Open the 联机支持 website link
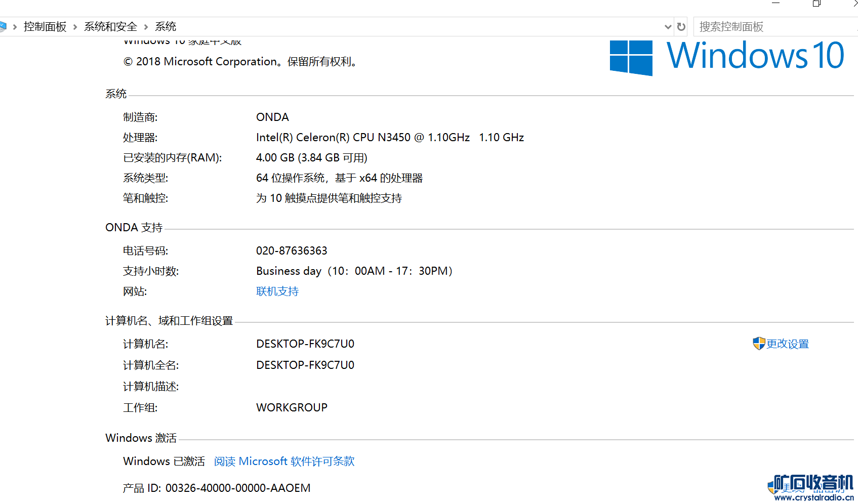 pyautogui.click(x=277, y=291)
